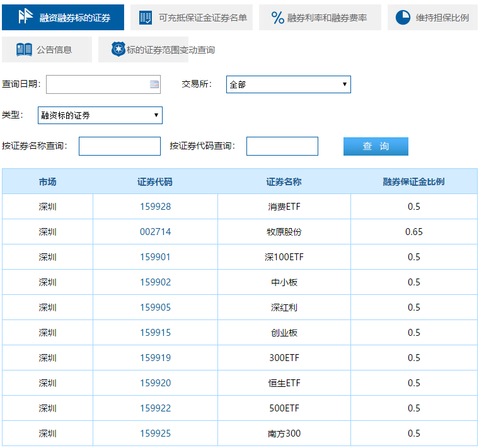The width and height of the screenshot is (479, 448).
Task: Click 深圳 market cell in 159928 row
Action: [x=48, y=207]
